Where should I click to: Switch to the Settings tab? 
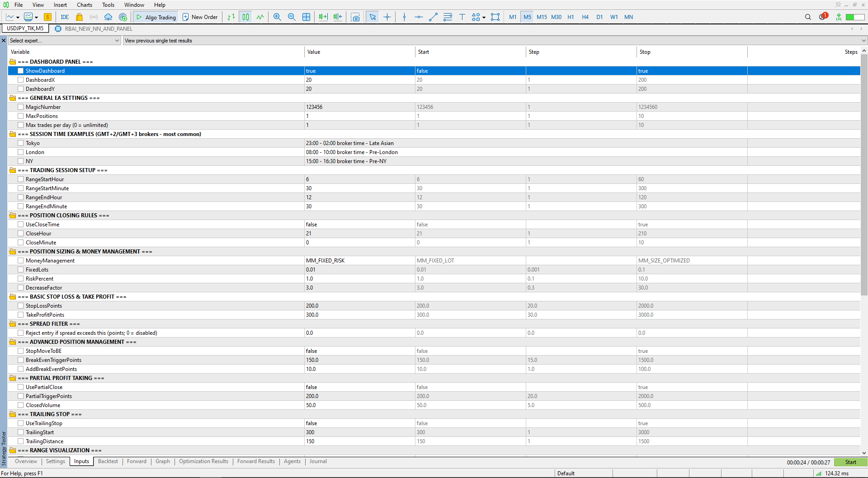(56, 461)
